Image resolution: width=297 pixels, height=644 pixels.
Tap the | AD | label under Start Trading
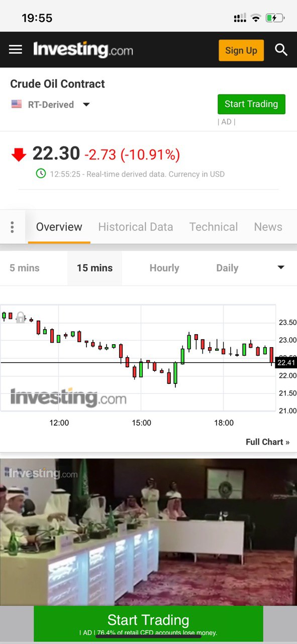[226, 122]
